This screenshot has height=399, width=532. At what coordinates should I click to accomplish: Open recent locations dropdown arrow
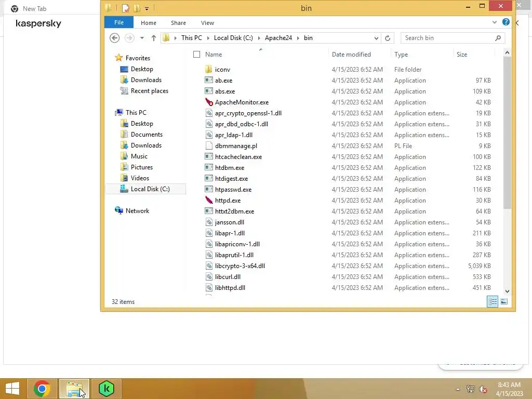(x=142, y=38)
